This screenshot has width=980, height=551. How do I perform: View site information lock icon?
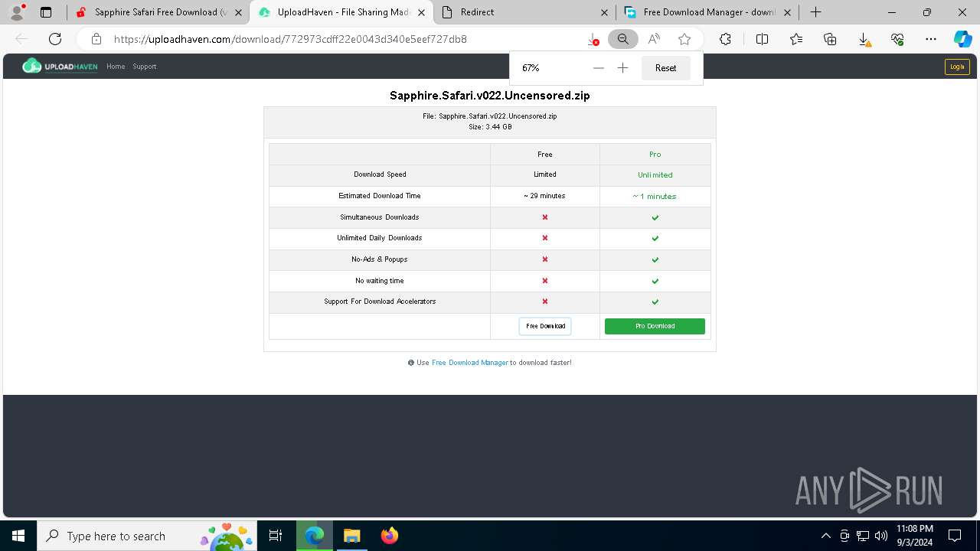tap(96, 39)
